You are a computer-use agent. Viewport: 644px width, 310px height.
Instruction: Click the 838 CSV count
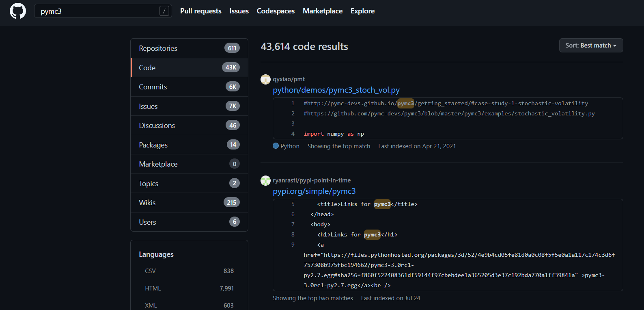(x=228, y=271)
